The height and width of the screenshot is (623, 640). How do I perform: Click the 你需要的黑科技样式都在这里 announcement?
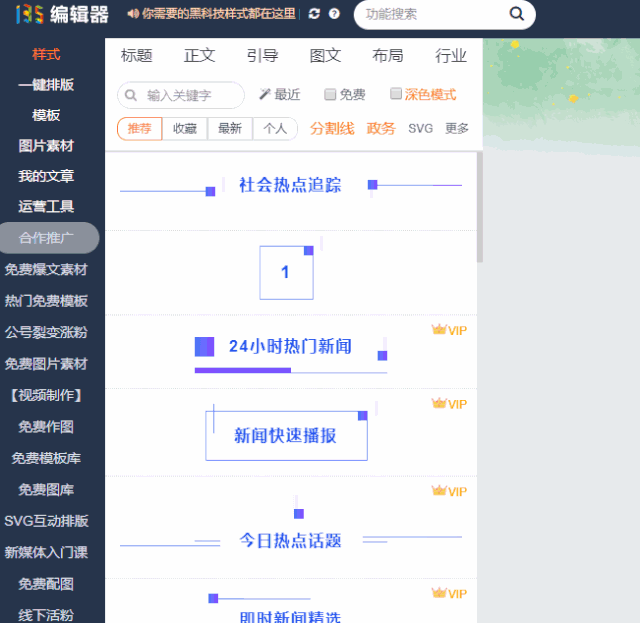[219, 14]
